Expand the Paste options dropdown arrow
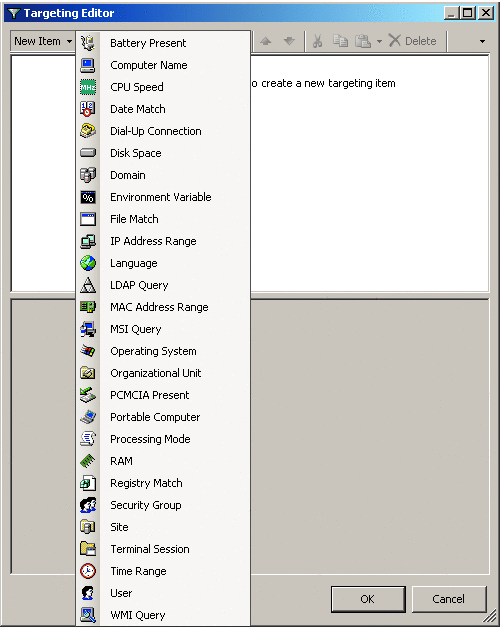Viewport: 500px width, 627px height. [379, 41]
